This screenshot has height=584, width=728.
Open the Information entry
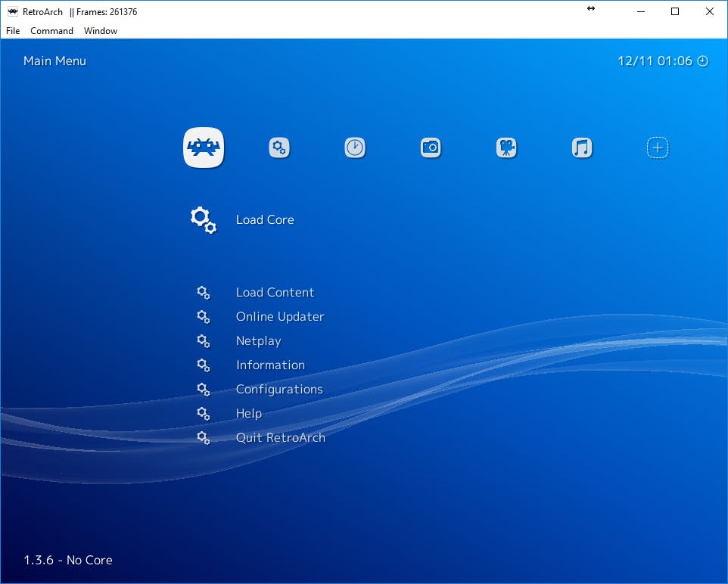tap(270, 365)
